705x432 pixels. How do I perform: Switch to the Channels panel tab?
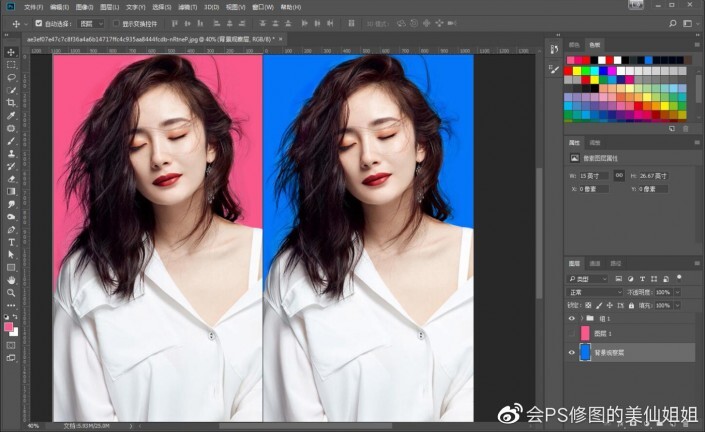594,263
